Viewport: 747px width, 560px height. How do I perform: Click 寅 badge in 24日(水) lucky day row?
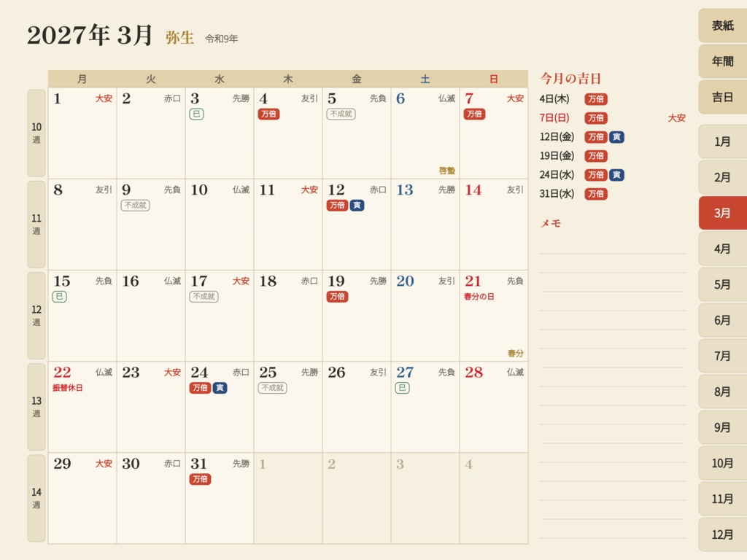[616, 175]
